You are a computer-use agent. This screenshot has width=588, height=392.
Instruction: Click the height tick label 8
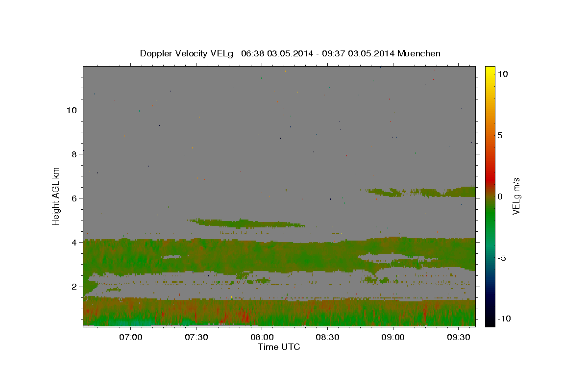74,154
